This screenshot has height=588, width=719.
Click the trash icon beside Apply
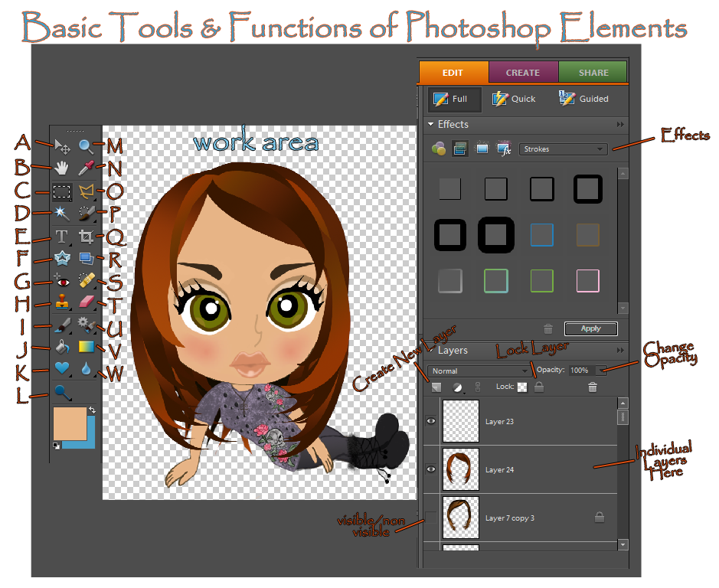pos(548,329)
